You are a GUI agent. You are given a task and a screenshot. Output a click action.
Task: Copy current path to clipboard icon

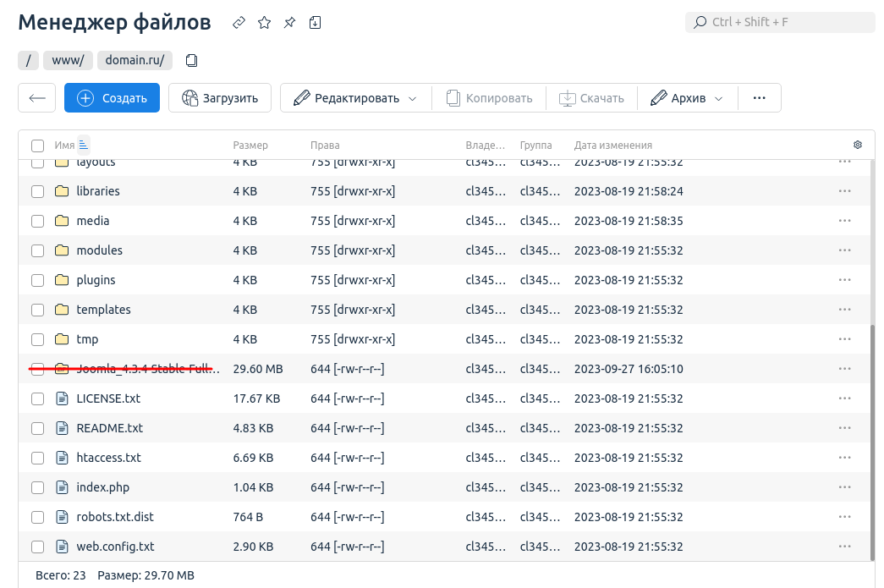[192, 60]
